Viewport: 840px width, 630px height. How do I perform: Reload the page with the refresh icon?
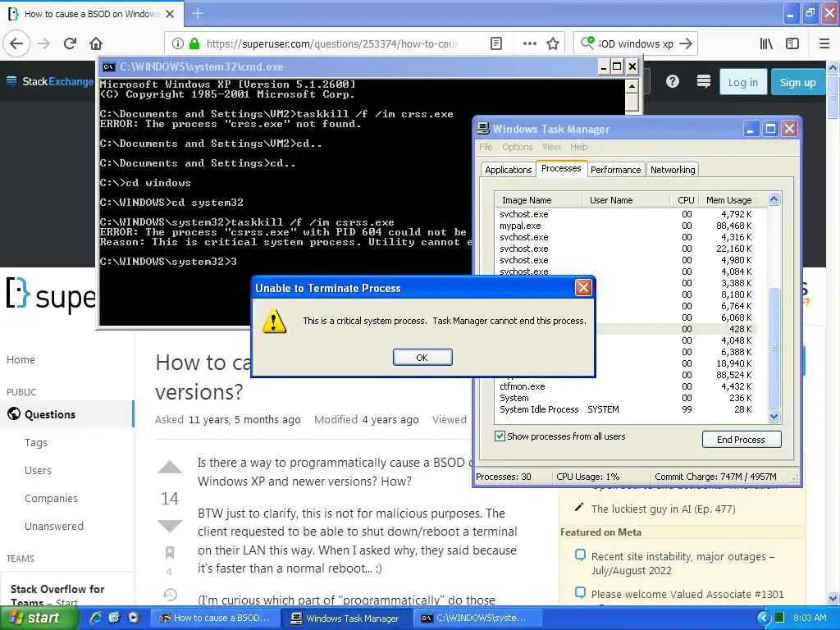coord(70,44)
